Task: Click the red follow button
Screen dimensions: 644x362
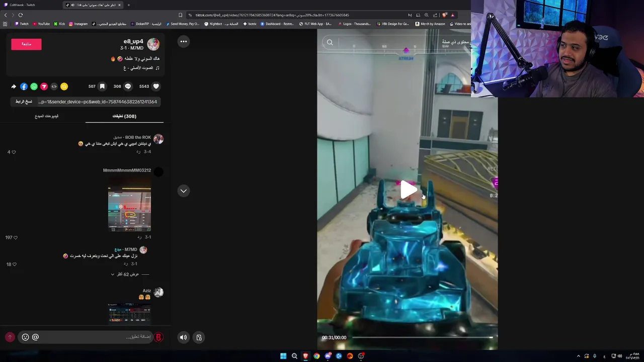Action: pyautogui.click(x=26, y=44)
